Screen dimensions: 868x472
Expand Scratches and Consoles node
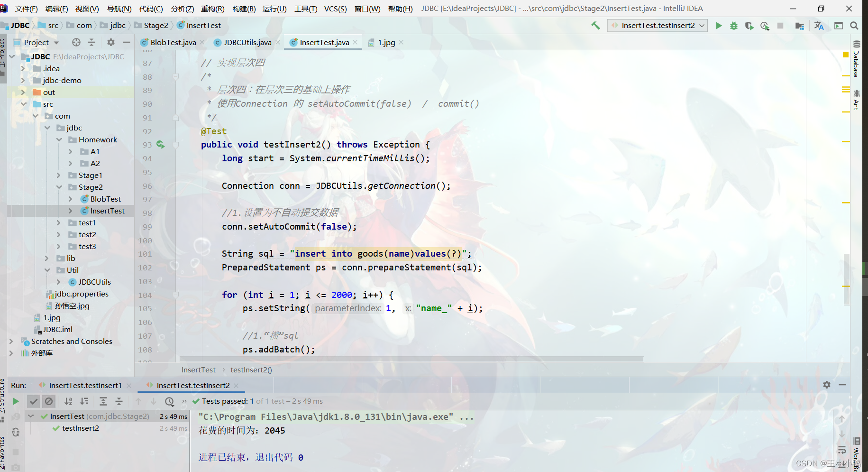(11, 341)
